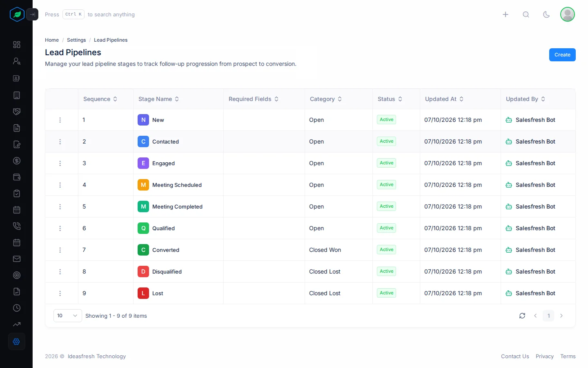Open the dollar coin sidebar icon
The image size is (588, 368).
click(17, 161)
